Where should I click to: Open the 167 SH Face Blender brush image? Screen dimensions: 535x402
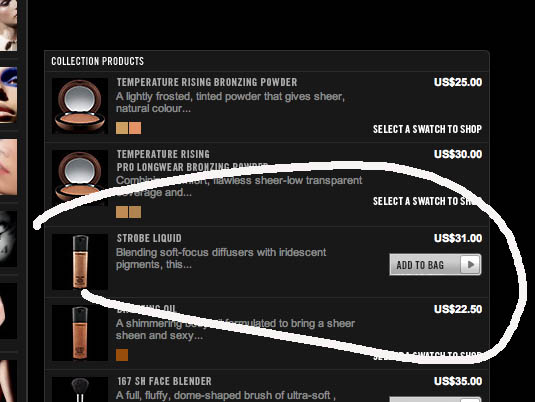click(80, 389)
